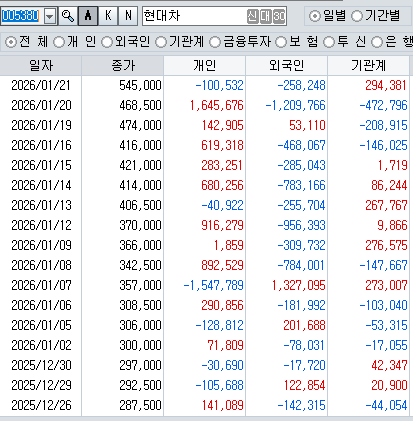Click the 외국인 column header
This screenshot has height=421, width=413.
pos(287,66)
